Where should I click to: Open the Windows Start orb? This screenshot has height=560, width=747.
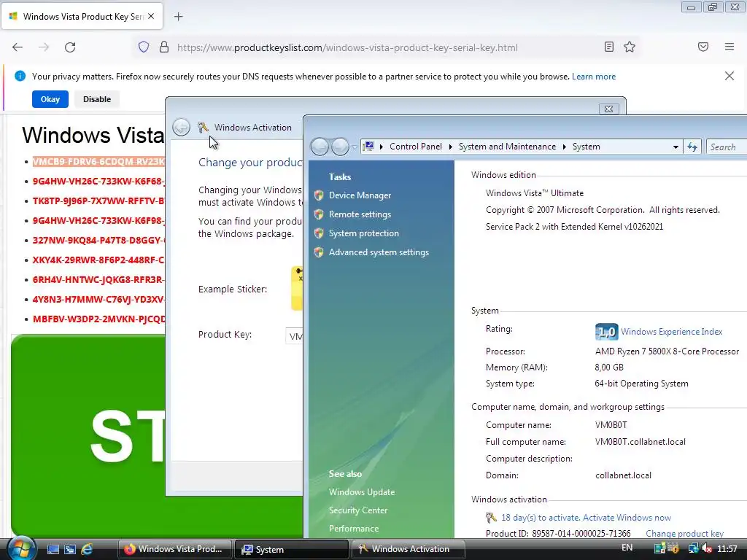tap(21, 548)
